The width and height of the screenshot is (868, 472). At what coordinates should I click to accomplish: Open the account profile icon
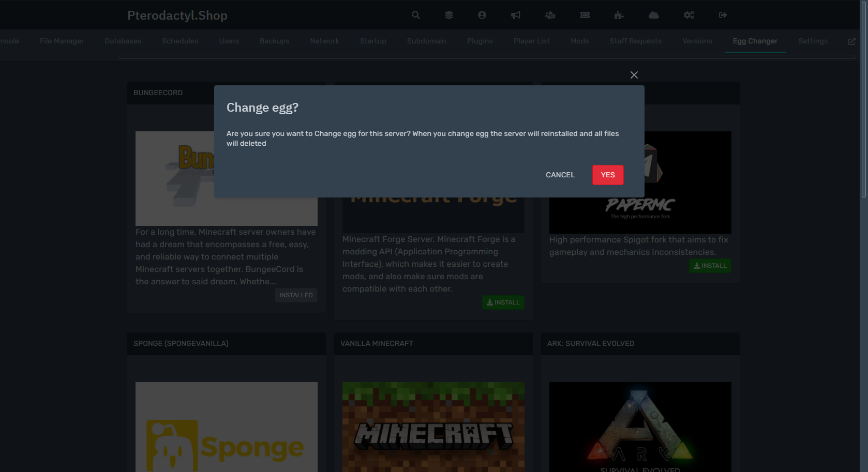point(482,15)
